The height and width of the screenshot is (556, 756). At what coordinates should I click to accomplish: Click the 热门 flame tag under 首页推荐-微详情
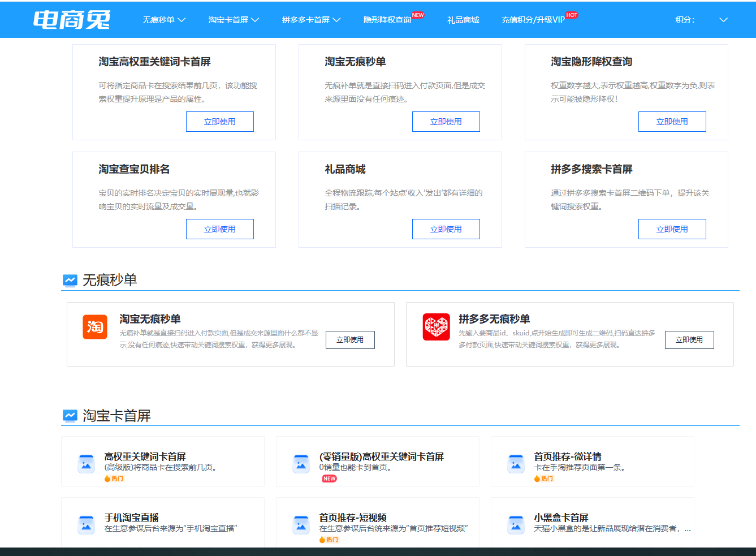pyautogui.click(x=544, y=479)
